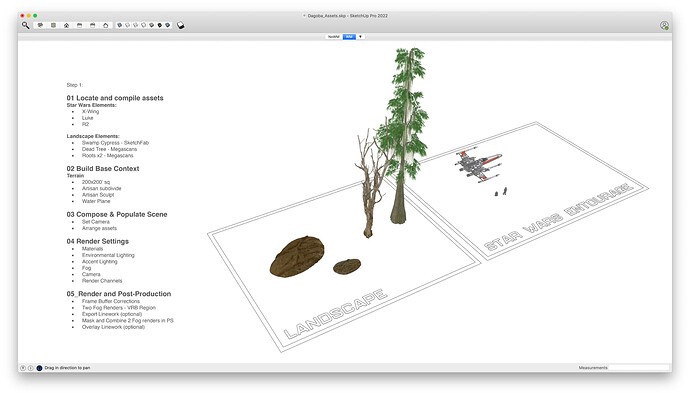Select the large brown root mound

pyautogui.click(x=297, y=257)
